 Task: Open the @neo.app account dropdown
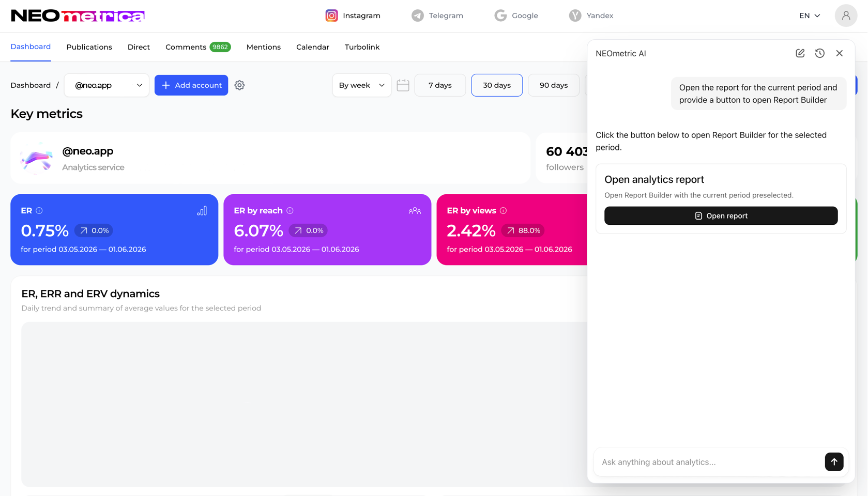coord(106,85)
